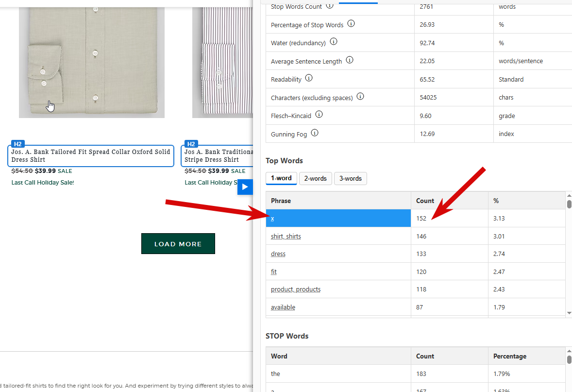Click the count value 152
This screenshot has height=392, width=572.
(x=421, y=219)
